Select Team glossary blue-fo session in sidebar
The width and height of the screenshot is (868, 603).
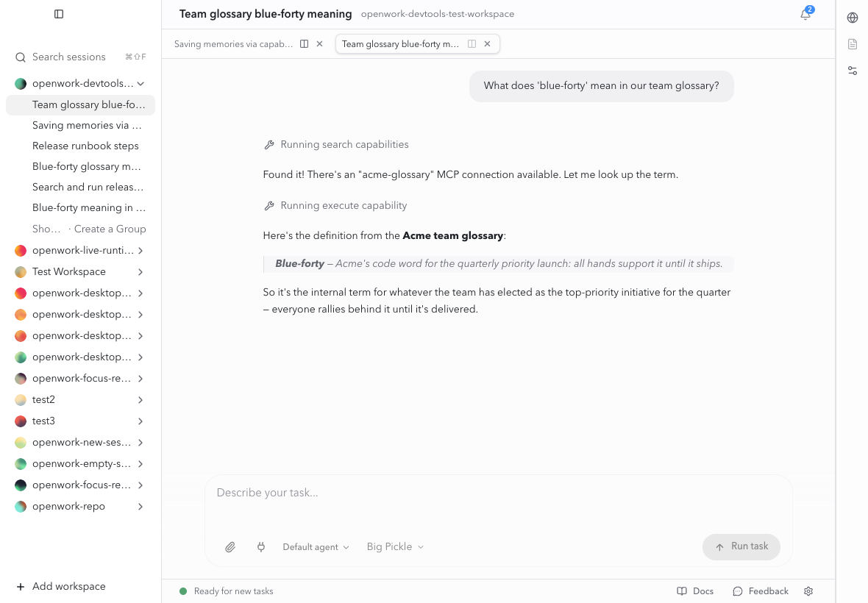coord(81,105)
